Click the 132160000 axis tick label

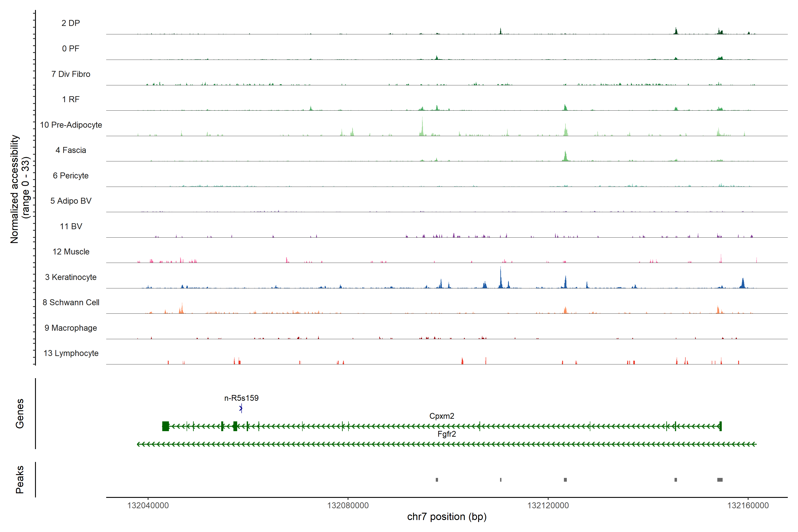tap(748, 505)
